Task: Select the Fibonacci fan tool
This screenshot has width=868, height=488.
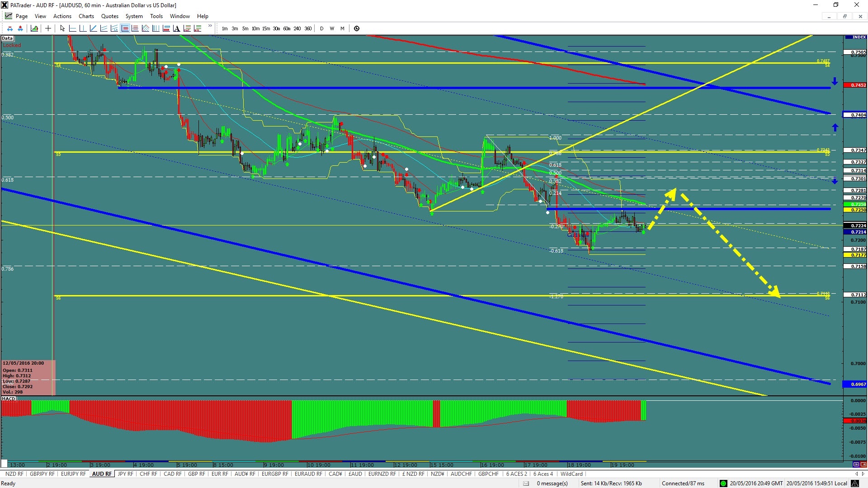Action: coord(145,28)
